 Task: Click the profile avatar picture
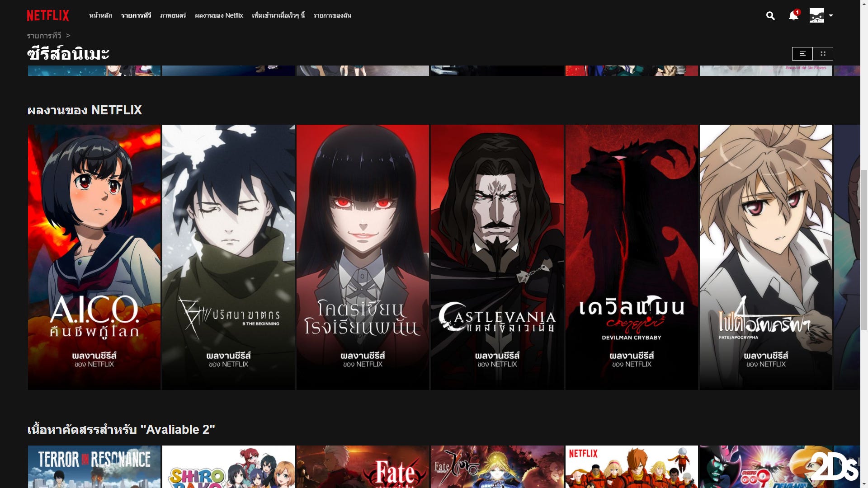(816, 15)
